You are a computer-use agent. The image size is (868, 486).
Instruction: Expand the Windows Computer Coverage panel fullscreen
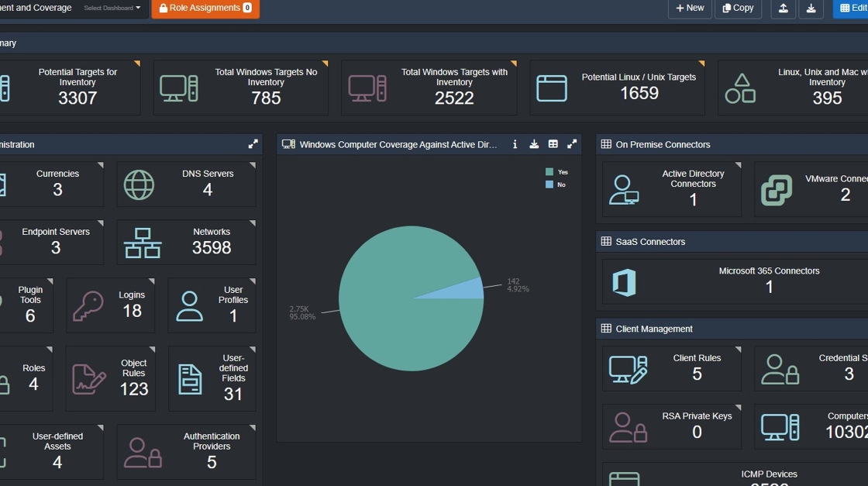point(572,144)
